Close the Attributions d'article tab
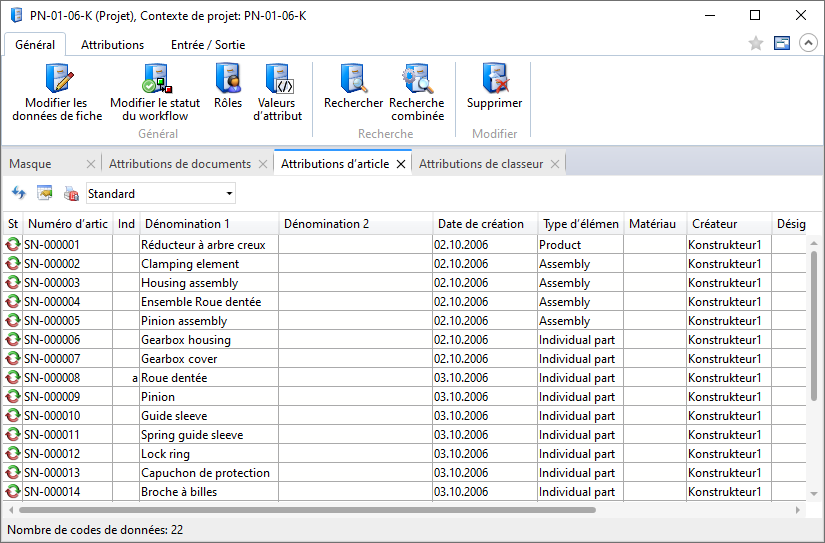825x543 pixels. (x=401, y=164)
